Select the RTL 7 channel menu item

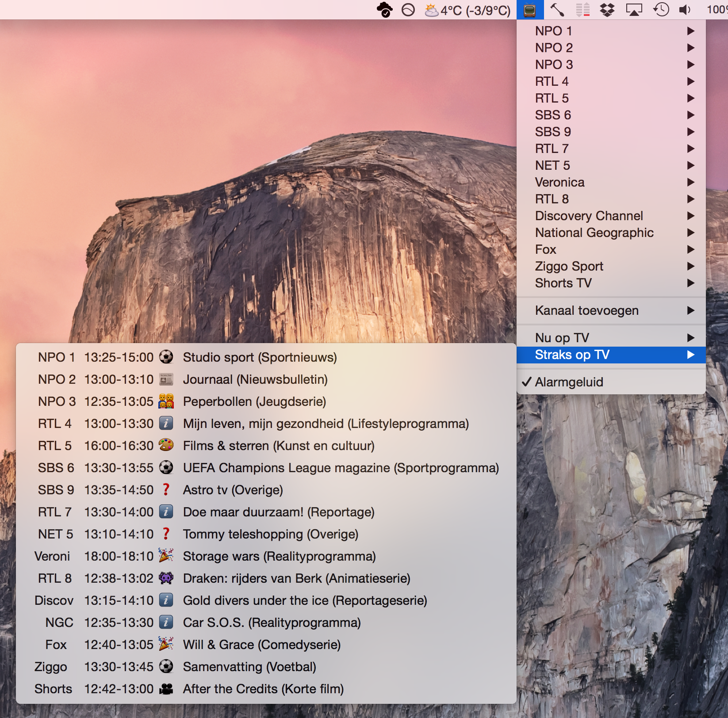click(611, 149)
